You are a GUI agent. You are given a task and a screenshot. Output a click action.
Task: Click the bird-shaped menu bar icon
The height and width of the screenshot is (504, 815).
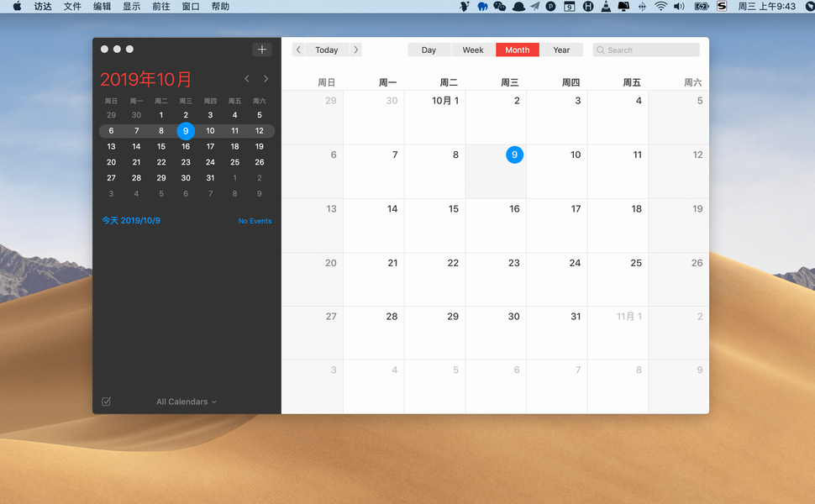point(465,6)
